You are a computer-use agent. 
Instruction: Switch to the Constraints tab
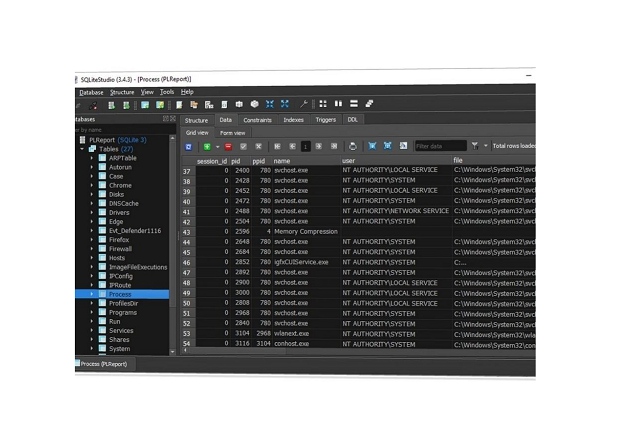(257, 120)
